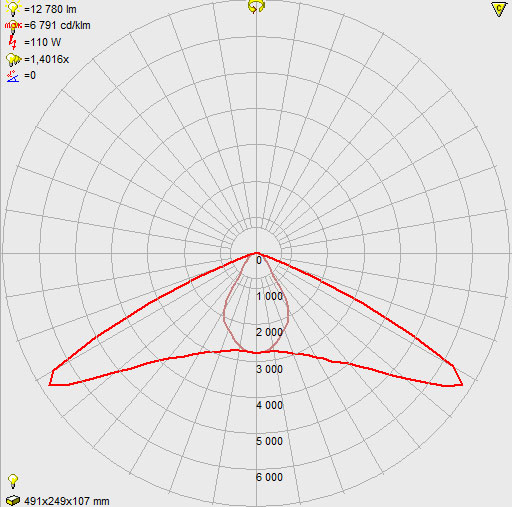Click the max intensity lamp icon
This screenshot has width=512, height=507.
[x=13, y=26]
